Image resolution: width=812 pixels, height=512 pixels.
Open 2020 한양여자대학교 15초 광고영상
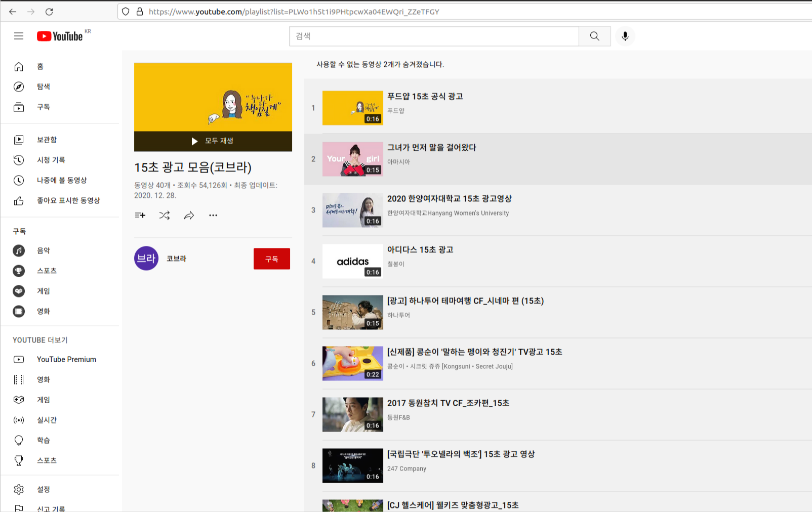[x=450, y=198]
